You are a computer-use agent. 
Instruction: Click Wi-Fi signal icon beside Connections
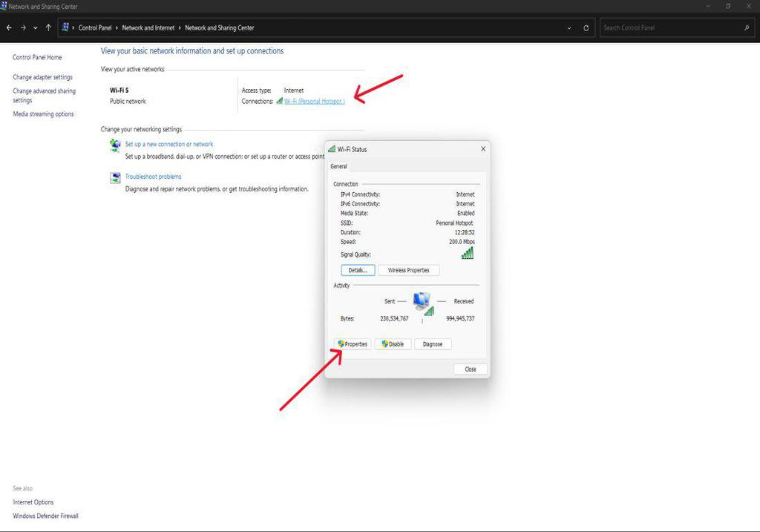click(279, 101)
